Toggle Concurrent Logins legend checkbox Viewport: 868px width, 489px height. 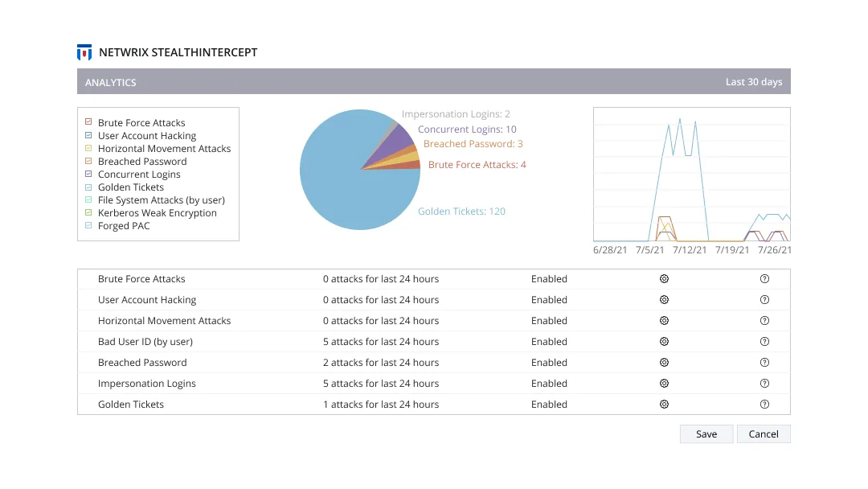point(88,174)
